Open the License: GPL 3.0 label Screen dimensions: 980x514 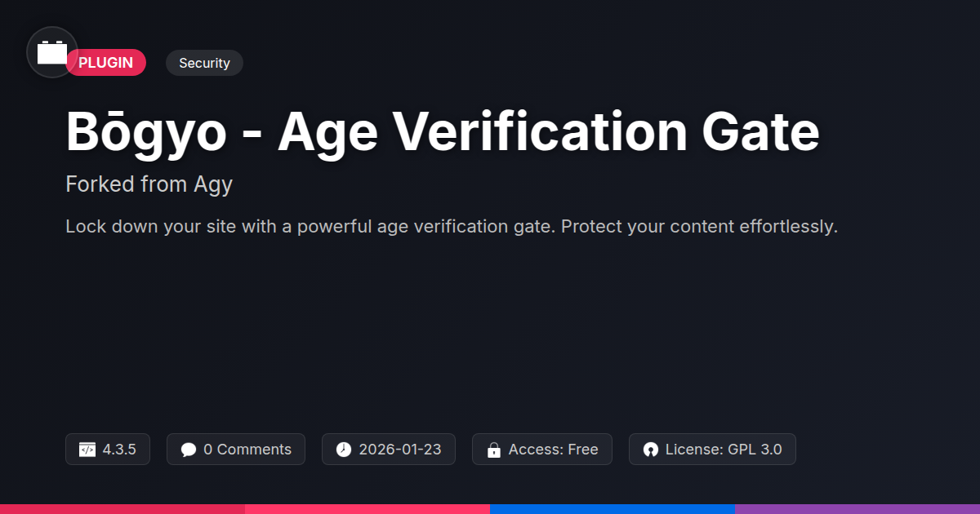tap(723, 450)
